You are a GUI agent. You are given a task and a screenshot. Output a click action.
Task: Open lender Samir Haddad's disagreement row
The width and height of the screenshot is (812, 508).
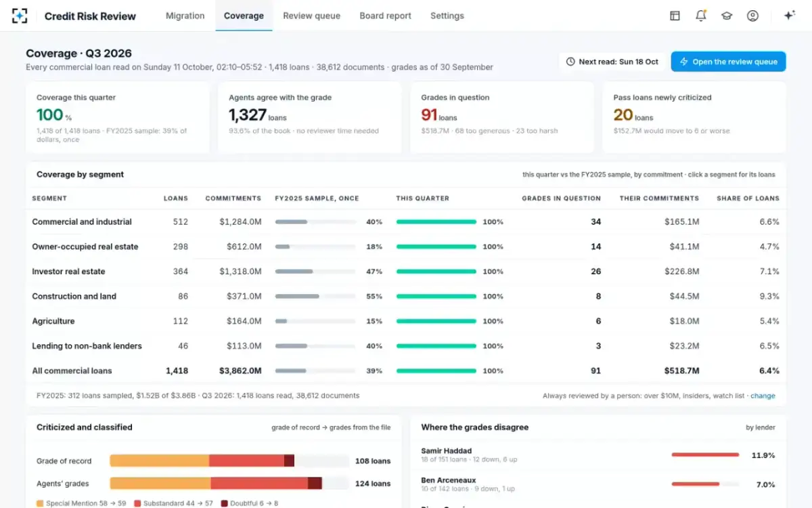(598, 455)
